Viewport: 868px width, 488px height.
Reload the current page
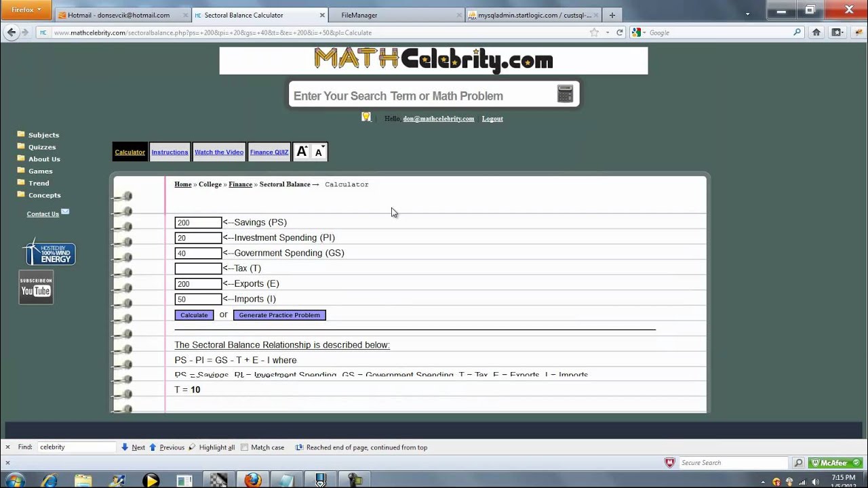tap(619, 33)
